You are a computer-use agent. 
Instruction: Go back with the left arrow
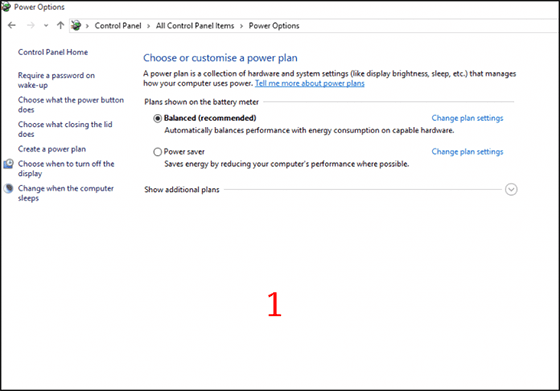[x=12, y=25]
